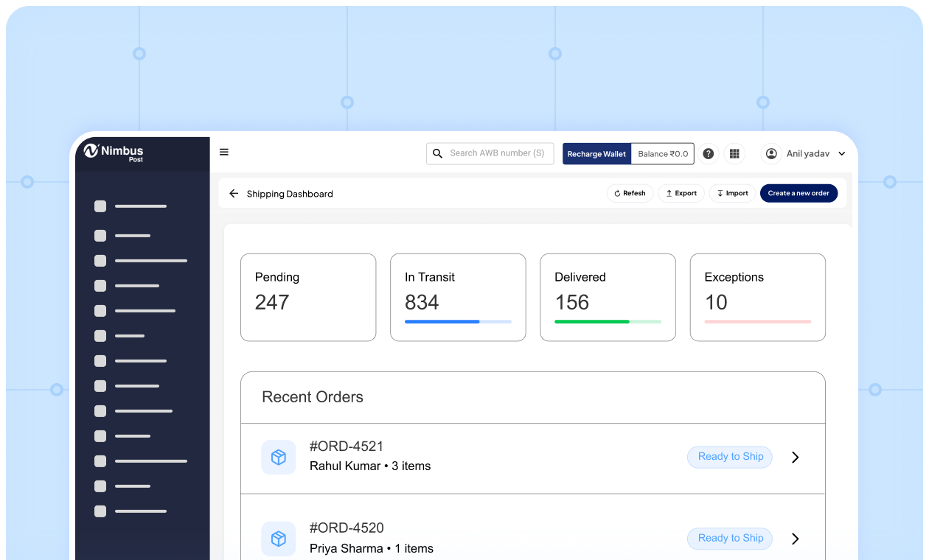Image resolution: width=929 pixels, height=560 pixels.
Task: Open the apps grid icon
Action: [x=734, y=153]
